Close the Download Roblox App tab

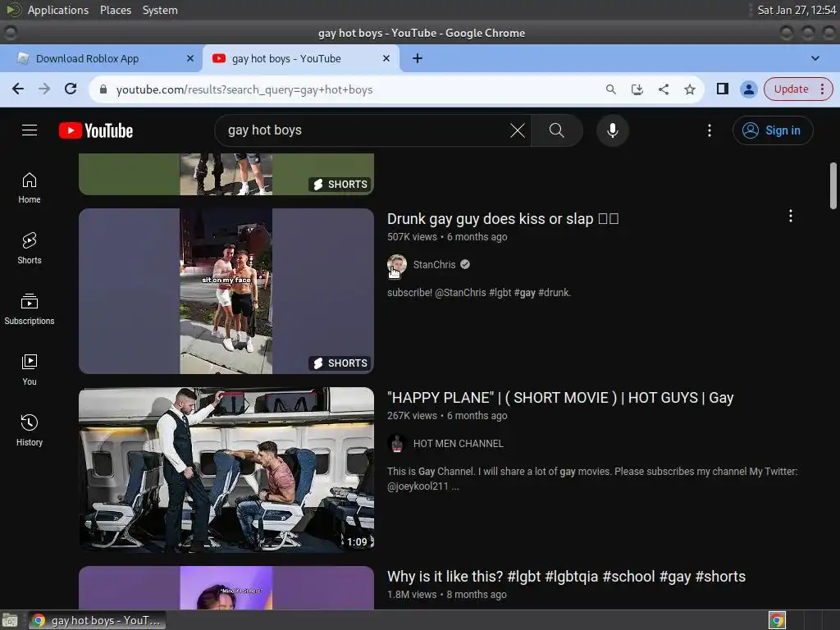pos(190,58)
